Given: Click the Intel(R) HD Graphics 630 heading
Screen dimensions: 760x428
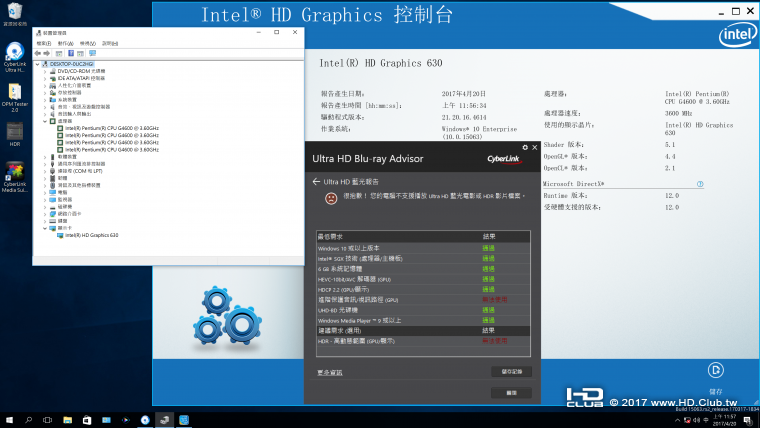Looking at the screenshot, I should tap(380, 63).
